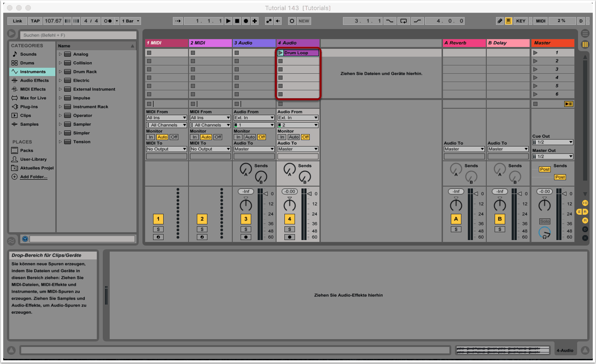This screenshot has width=596, height=364.
Task: Click the browser search field
Action: pyautogui.click(x=78, y=35)
